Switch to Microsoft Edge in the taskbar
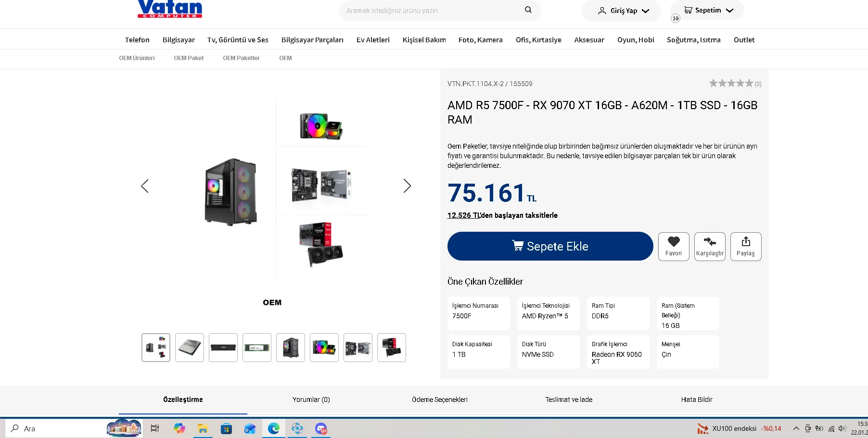 [x=274, y=428]
